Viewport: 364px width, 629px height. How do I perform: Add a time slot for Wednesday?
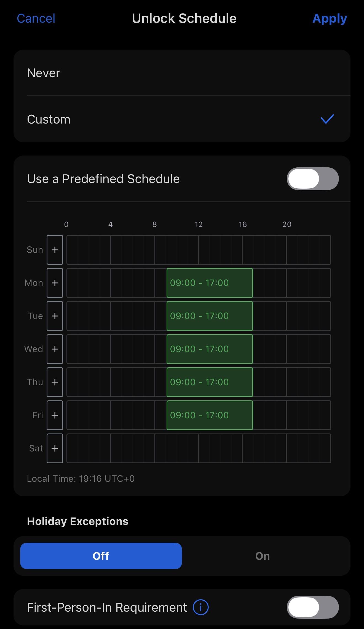tap(55, 349)
